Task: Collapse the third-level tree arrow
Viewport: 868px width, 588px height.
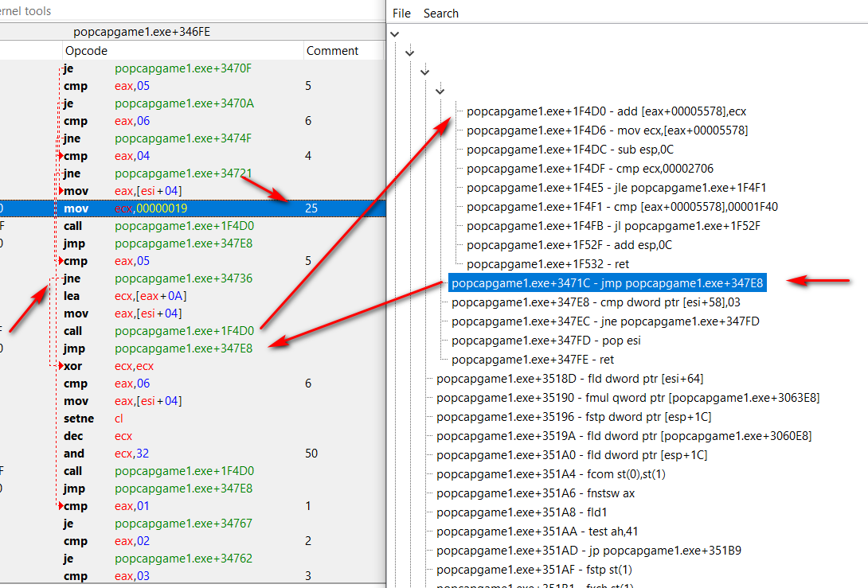Action: click(x=424, y=72)
